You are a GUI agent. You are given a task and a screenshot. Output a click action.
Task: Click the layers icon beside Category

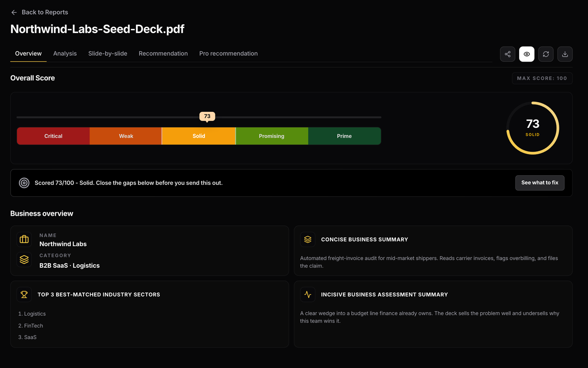(24, 260)
